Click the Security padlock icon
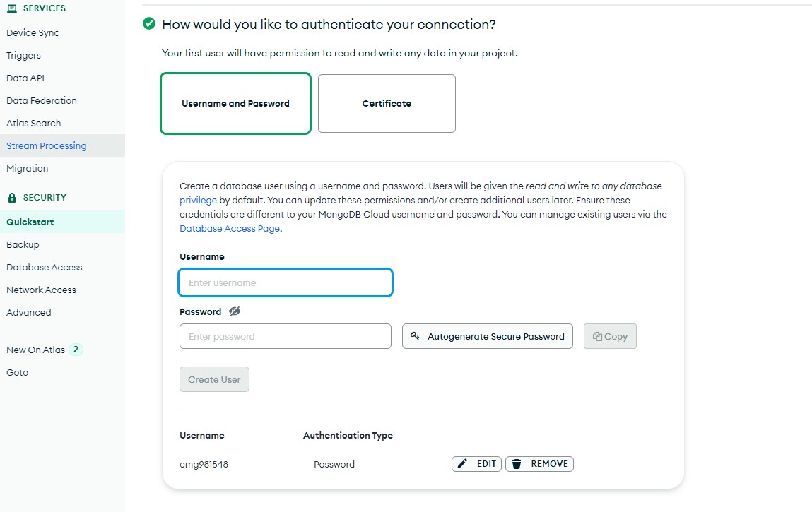The image size is (812, 512). [11, 198]
